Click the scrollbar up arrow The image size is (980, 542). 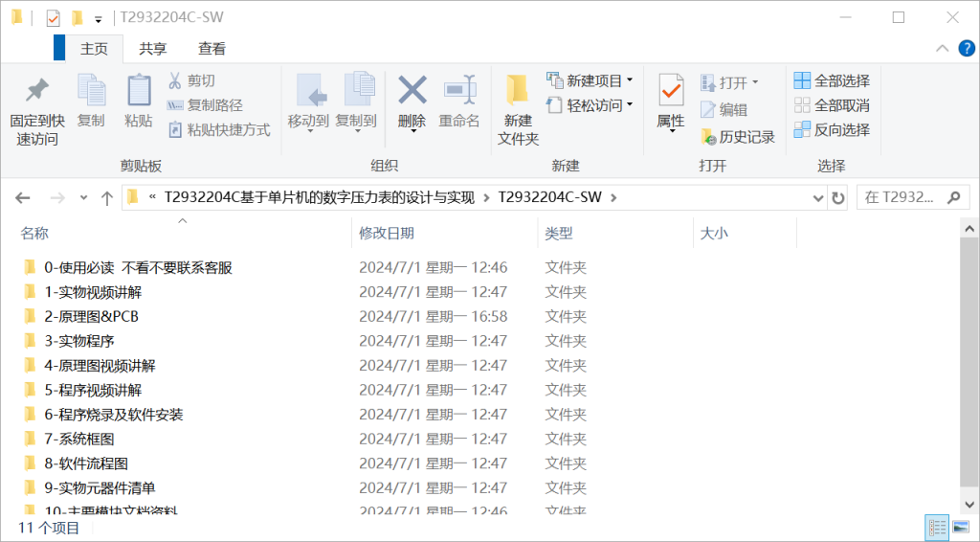[969, 230]
